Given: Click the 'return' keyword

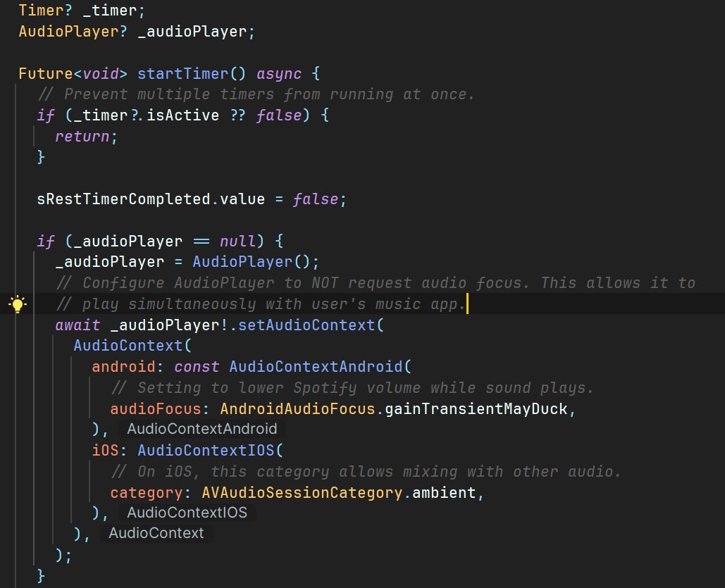Looking at the screenshot, I should pos(82,137).
